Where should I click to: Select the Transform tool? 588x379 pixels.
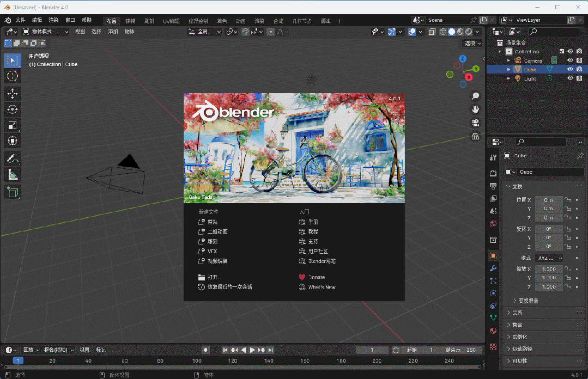(x=13, y=141)
